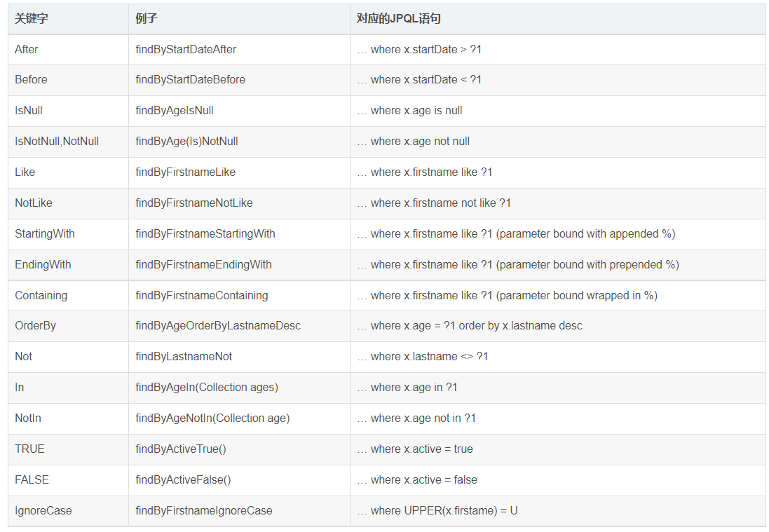Click the IgnoreCase keyword cell
This screenshot has height=532, width=769.
pos(68,512)
